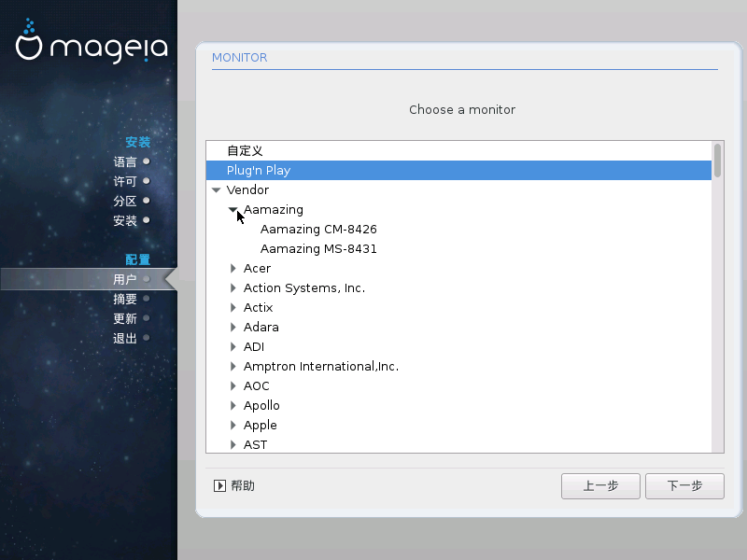Viewport: 747px width, 560px height.
Task: Expand the Apple vendor branch
Action: click(233, 425)
